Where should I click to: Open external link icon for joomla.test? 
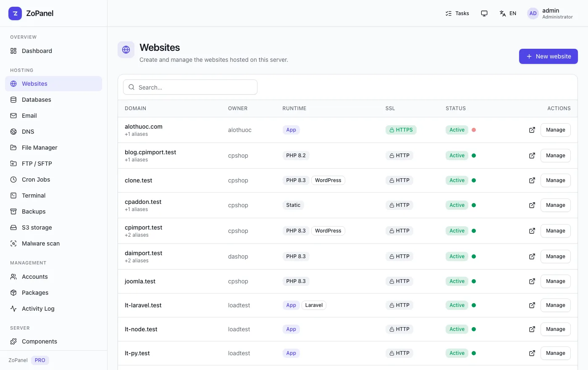(x=532, y=281)
